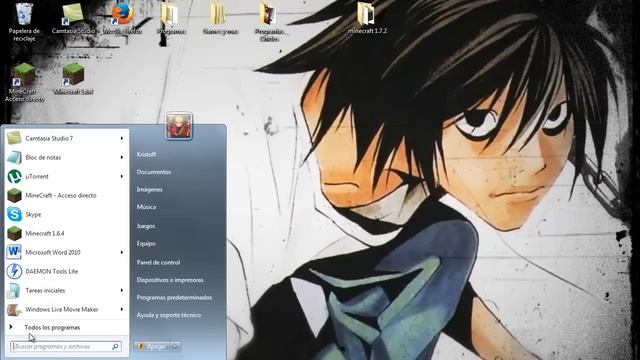Screen dimensions: 640x360
Task: Expand the Tareas iniciales jump list arrow
Action: pos(122,290)
